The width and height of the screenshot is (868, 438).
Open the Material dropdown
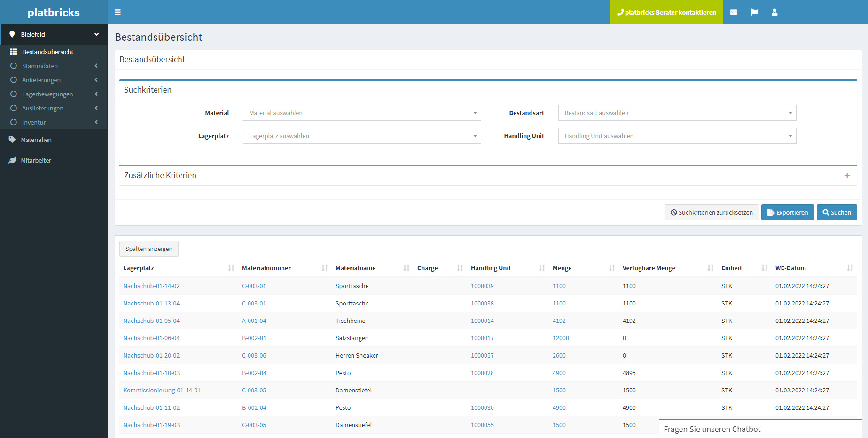[361, 113]
